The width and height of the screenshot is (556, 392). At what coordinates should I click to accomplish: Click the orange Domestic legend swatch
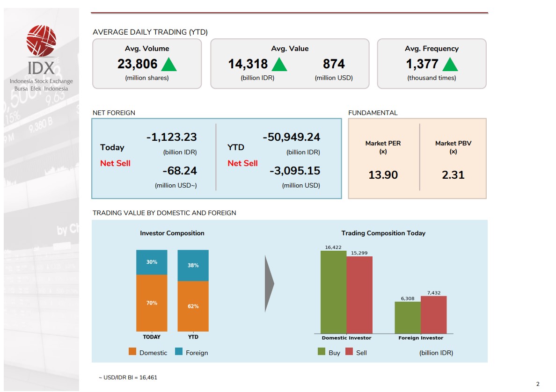pyautogui.click(x=132, y=352)
